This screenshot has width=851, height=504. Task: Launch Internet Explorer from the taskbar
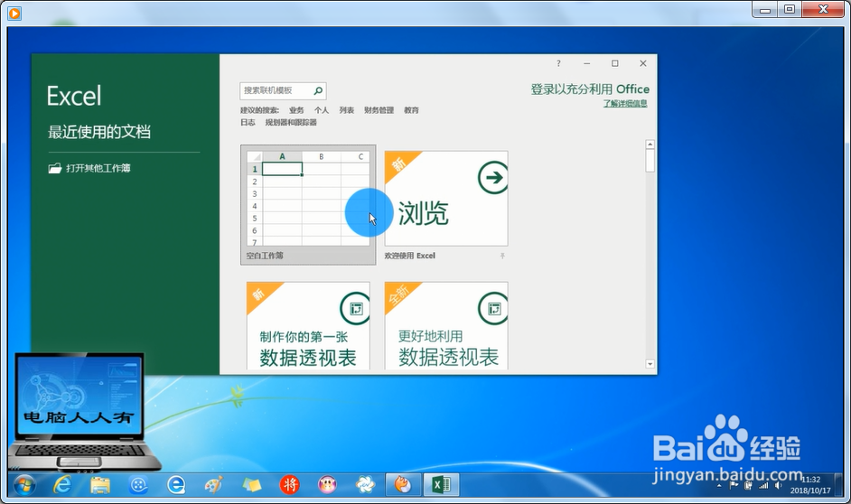(62, 484)
